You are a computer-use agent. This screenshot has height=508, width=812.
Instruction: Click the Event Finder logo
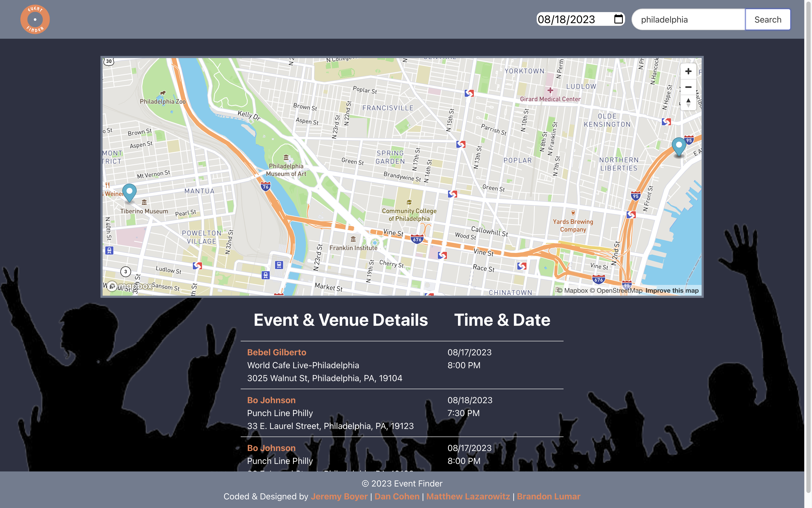click(x=35, y=19)
